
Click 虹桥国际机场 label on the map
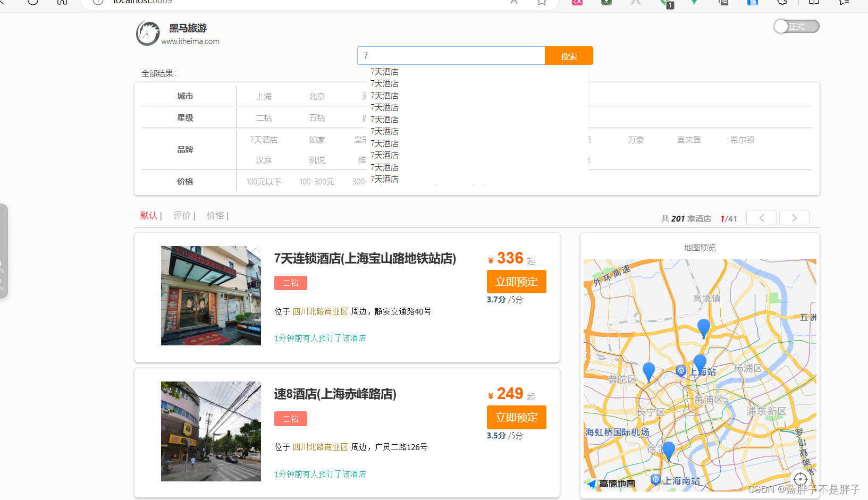[x=617, y=433]
